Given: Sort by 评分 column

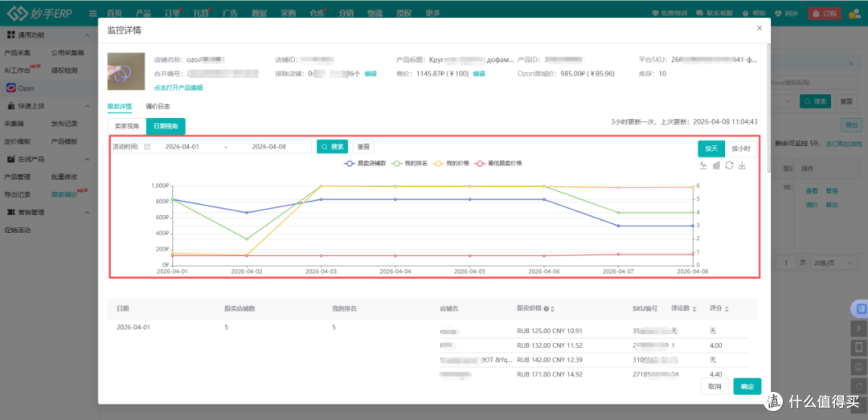Looking at the screenshot, I should point(727,308).
